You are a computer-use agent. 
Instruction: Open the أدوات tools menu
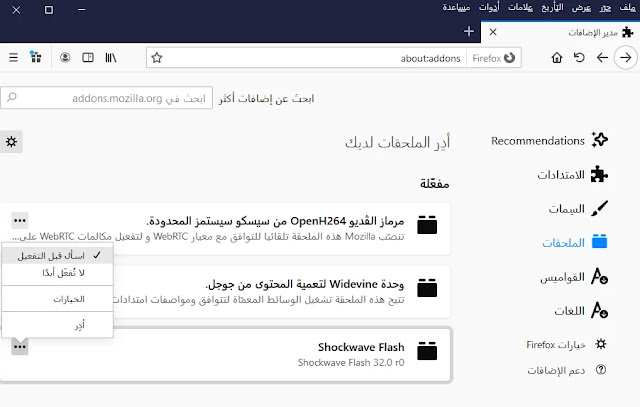[489, 7]
